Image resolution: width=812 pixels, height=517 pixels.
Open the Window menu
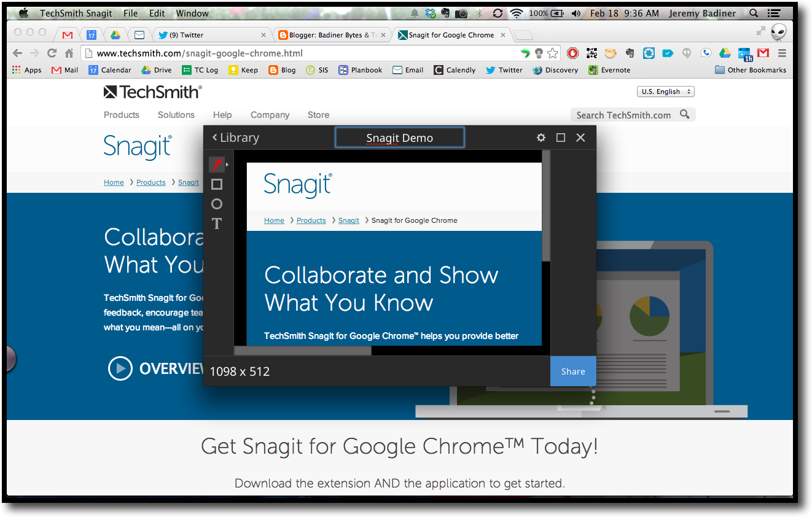click(192, 14)
